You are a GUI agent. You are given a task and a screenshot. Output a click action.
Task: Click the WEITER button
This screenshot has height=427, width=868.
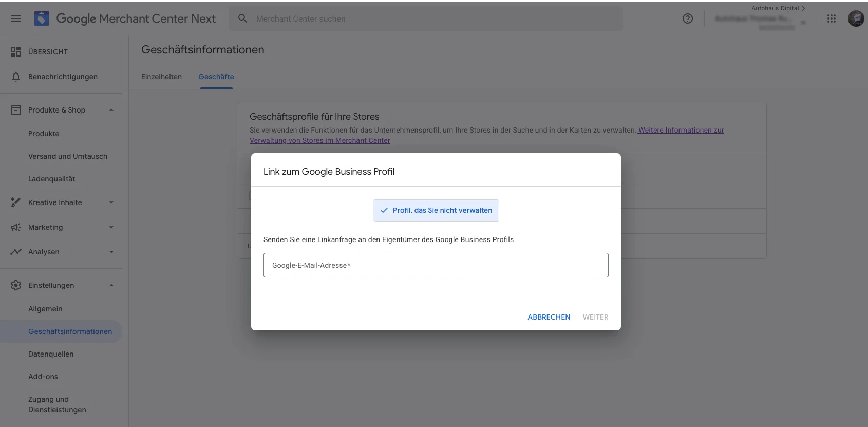[x=595, y=317]
